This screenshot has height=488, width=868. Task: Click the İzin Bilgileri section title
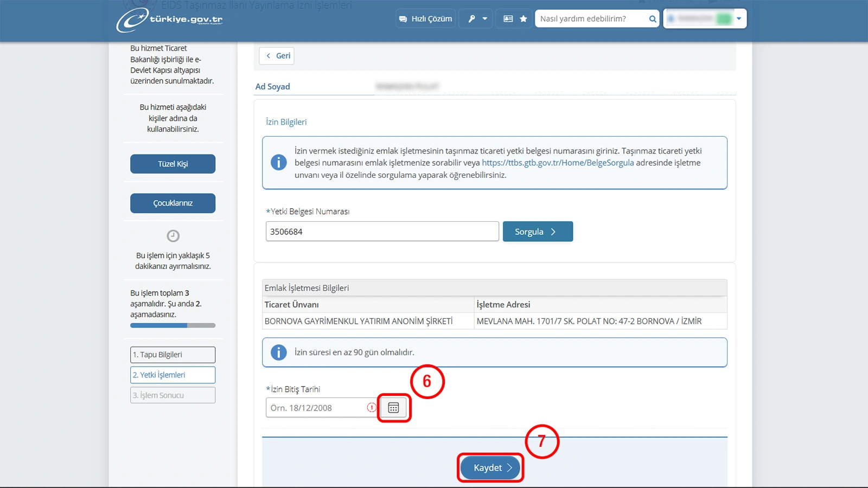(286, 122)
